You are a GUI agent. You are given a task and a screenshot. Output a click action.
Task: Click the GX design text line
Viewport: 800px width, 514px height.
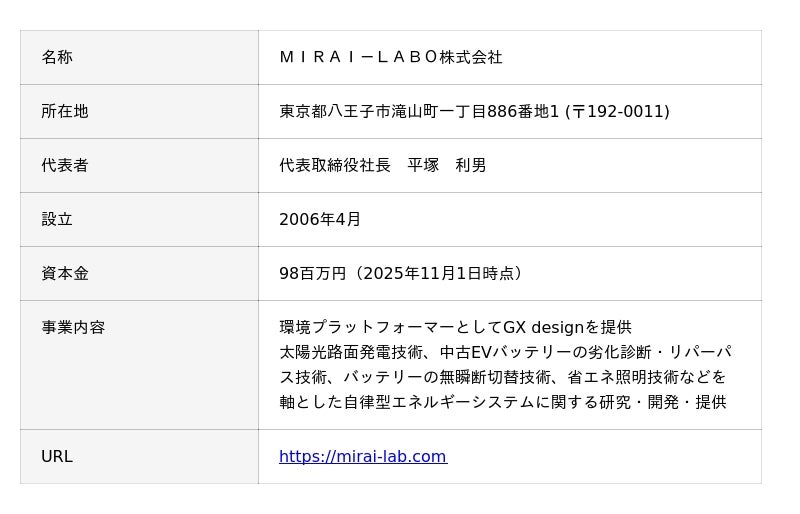point(455,328)
